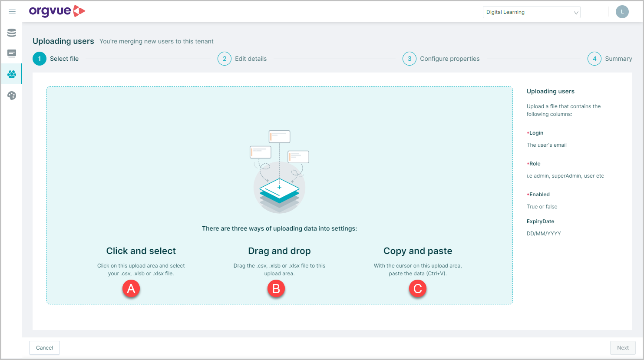
Task: Open the theme palette icon in sidebar
Action: click(12, 96)
